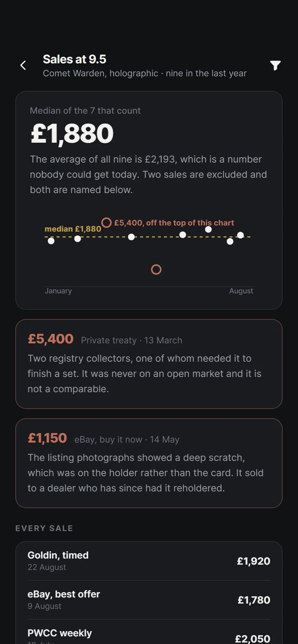
Task: Click the EVERY SALE section header
Action: pos(44,528)
